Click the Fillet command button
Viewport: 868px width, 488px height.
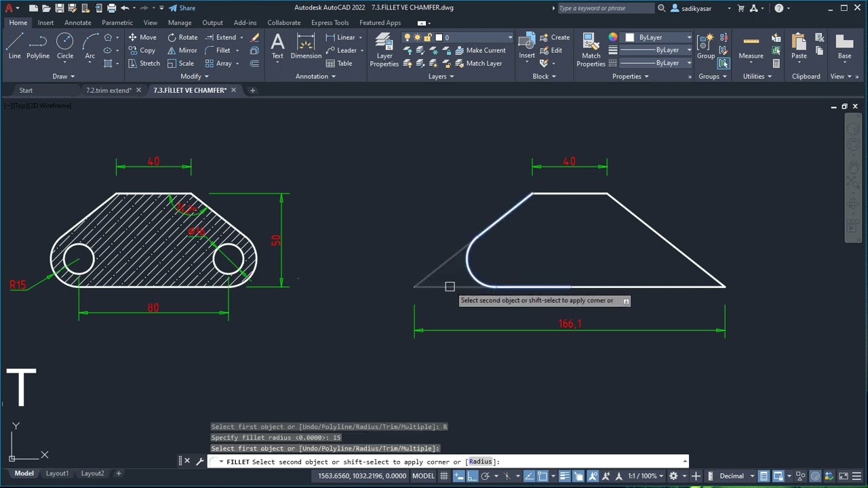[x=218, y=50]
